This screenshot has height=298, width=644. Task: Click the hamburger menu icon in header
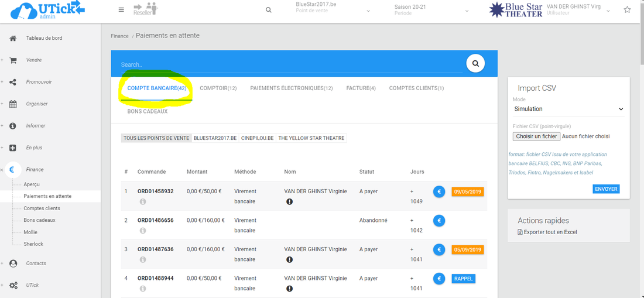pyautogui.click(x=121, y=10)
